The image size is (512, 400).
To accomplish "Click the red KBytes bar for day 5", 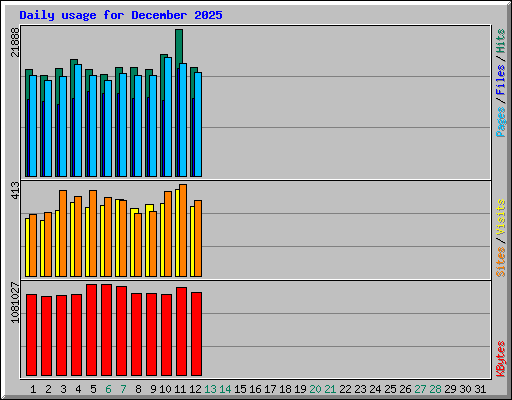I will (92, 330).
